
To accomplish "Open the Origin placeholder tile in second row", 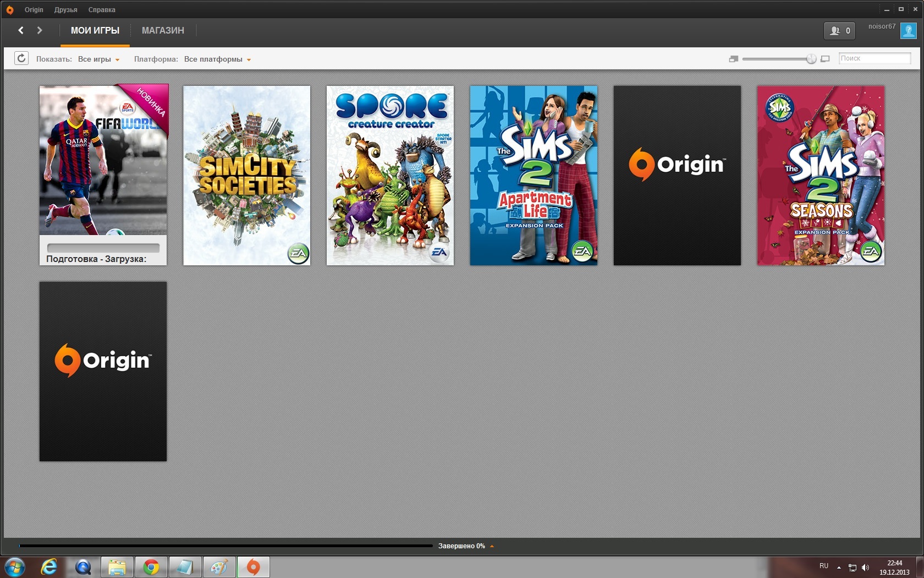I will (x=103, y=372).
